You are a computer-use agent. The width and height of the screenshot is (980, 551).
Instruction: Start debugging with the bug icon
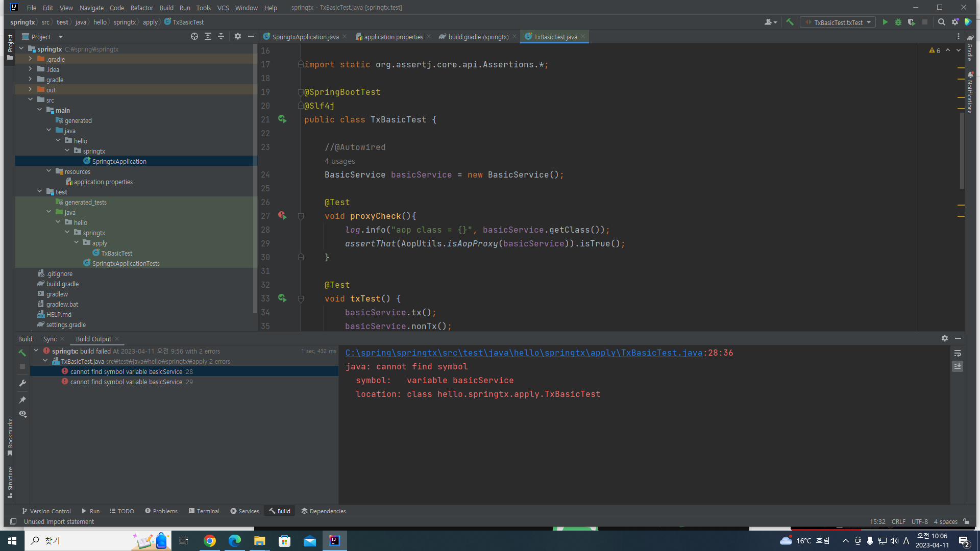[898, 22]
